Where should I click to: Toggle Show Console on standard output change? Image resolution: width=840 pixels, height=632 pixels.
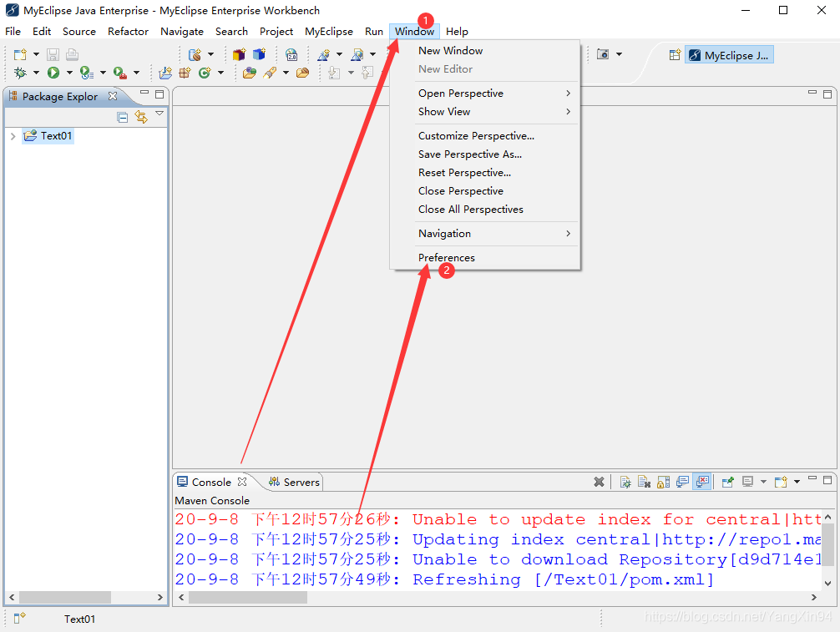tap(682, 482)
